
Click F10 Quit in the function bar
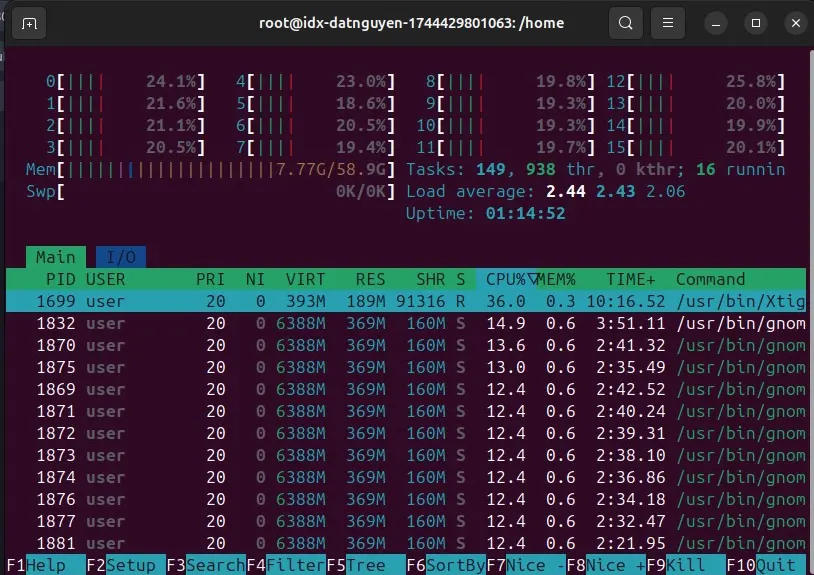coord(766,565)
